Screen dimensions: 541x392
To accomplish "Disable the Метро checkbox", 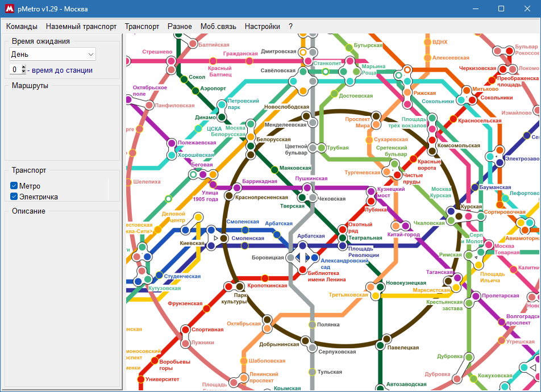I will [x=14, y=184].
